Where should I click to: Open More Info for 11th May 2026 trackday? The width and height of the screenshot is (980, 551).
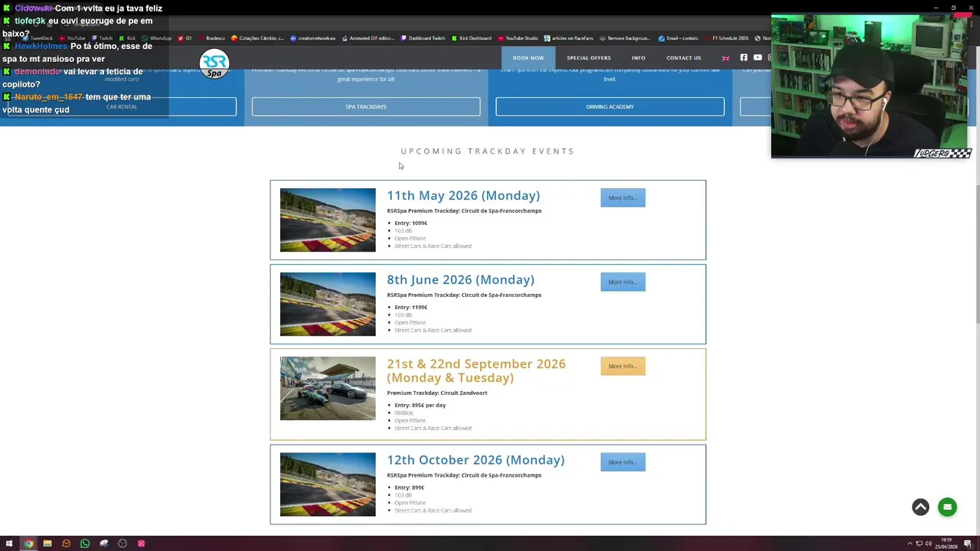click(622, 197)
